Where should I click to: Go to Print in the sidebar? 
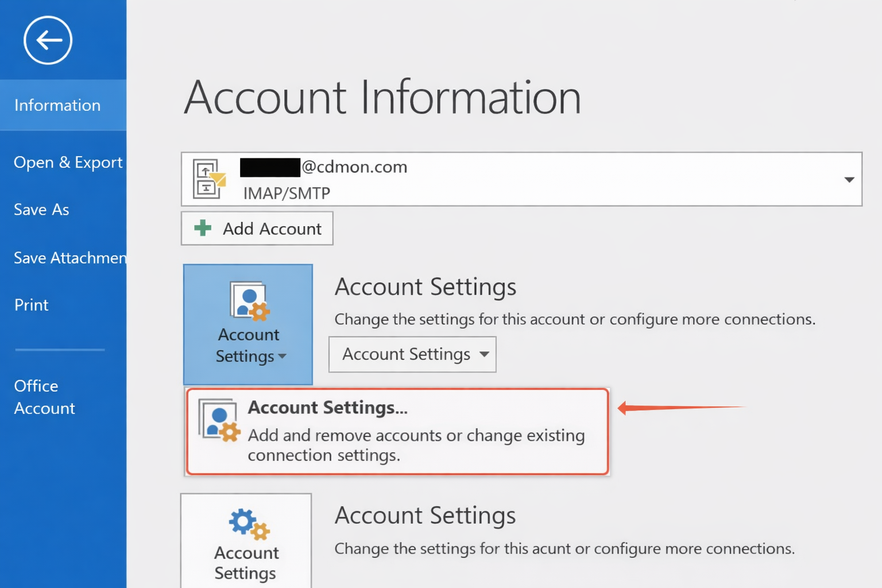tap(32, 305)
